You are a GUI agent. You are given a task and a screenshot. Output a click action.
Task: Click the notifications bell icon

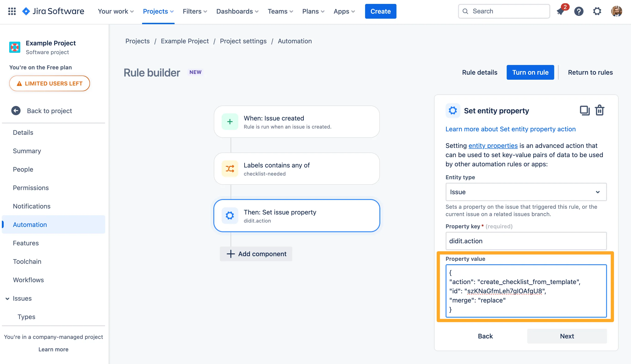pyautogui.click(x=560, y=11)
